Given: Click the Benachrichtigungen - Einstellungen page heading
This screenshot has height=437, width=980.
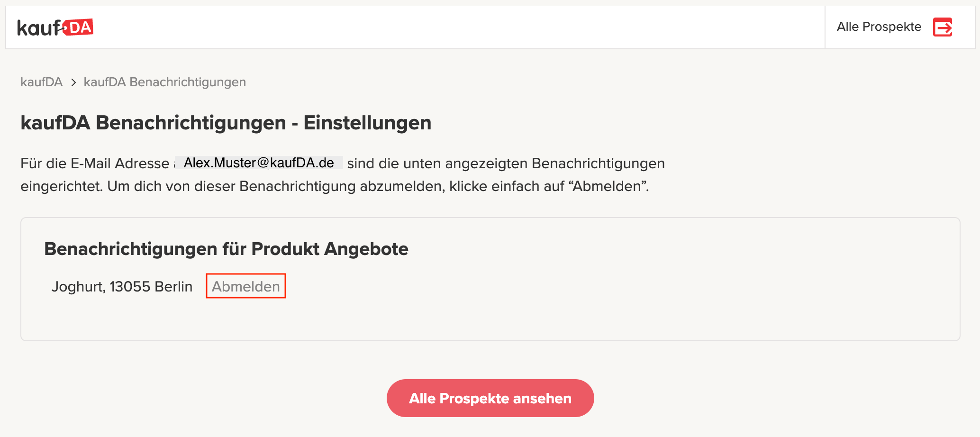Looking at the screenshot, I should click(x=226, y=123).
